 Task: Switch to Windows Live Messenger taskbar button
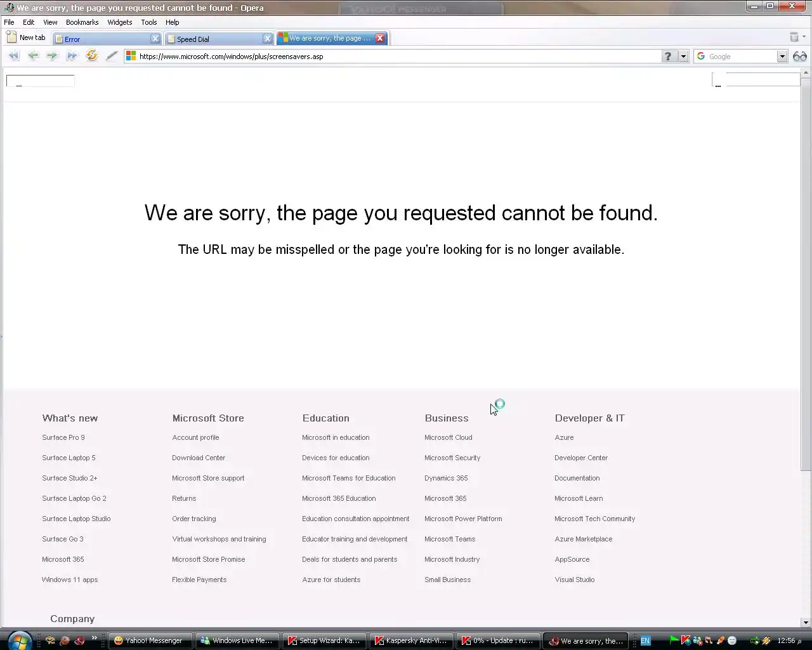(237, 640)
